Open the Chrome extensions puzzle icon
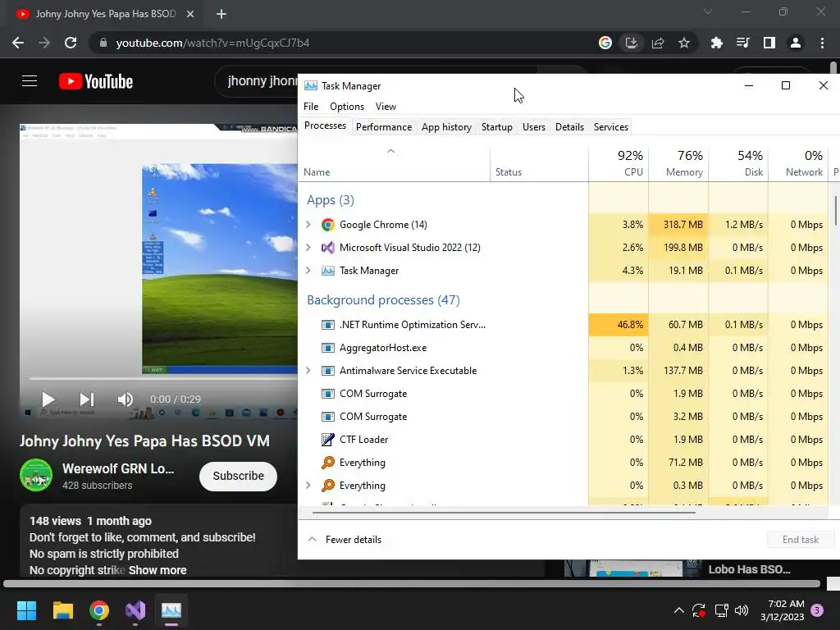 (717, 43)
